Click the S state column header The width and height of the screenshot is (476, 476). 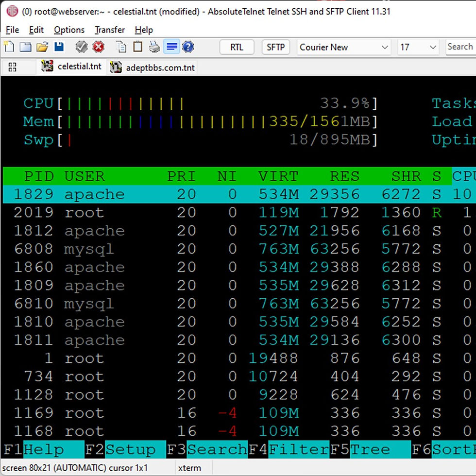pyautogui.click(x=437, y=176)
